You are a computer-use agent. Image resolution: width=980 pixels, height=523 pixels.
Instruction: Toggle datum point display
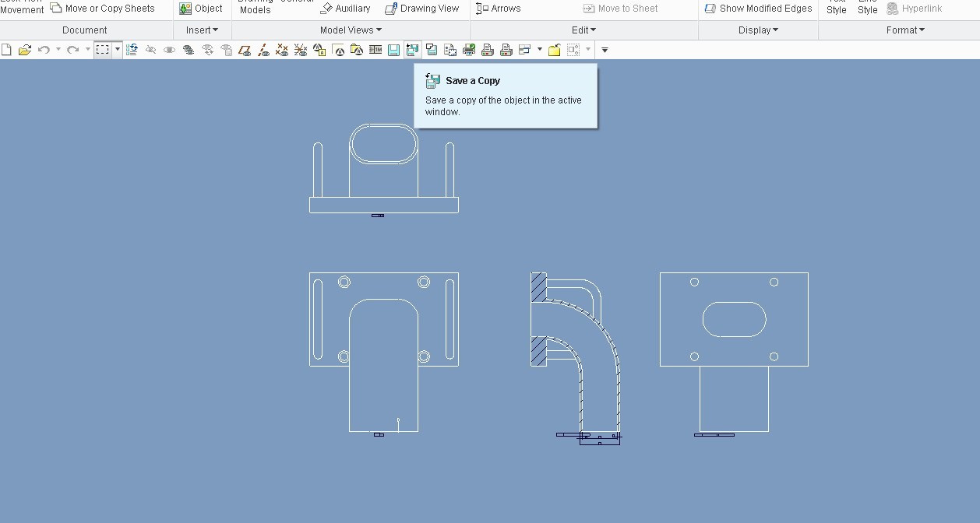click(283, 50)
